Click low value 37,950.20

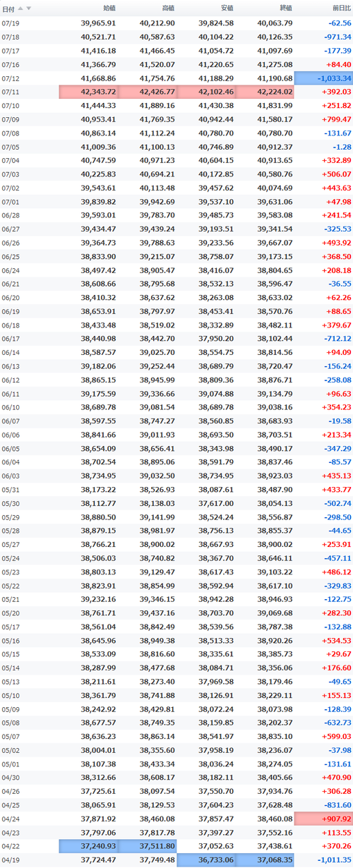(x=216, y=339)
